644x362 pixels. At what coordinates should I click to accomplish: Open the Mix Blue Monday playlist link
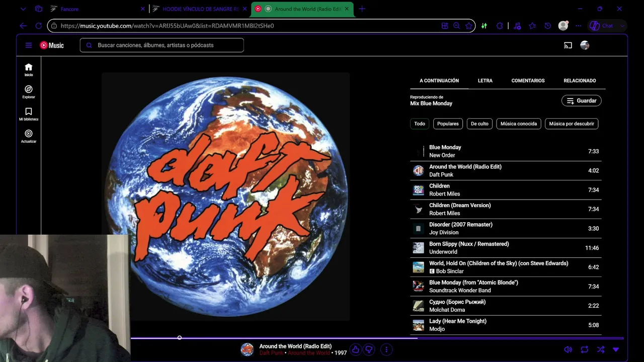tap(431, 104)
